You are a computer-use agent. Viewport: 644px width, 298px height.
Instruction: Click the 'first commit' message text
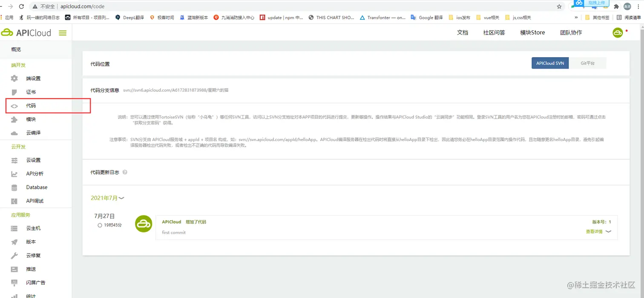click(174, 232)
